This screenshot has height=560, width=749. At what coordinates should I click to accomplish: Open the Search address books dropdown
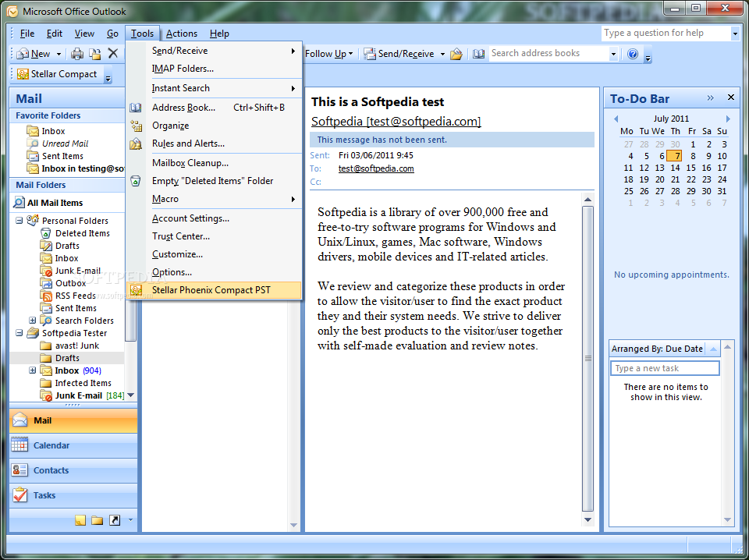613,54
